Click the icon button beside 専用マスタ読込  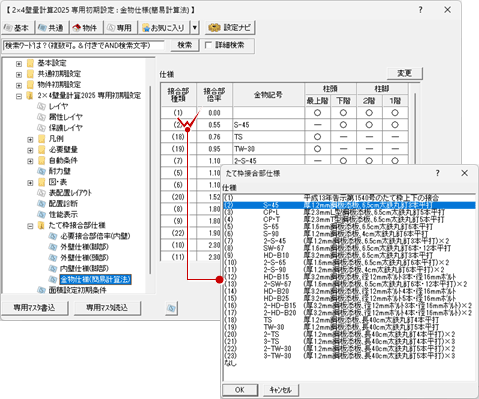tap(171, 308)
